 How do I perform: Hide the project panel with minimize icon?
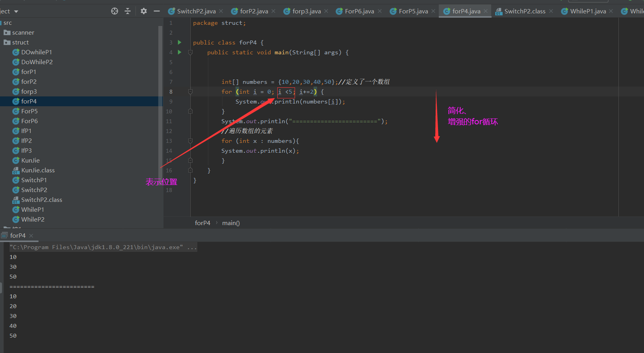click(157, 11)
